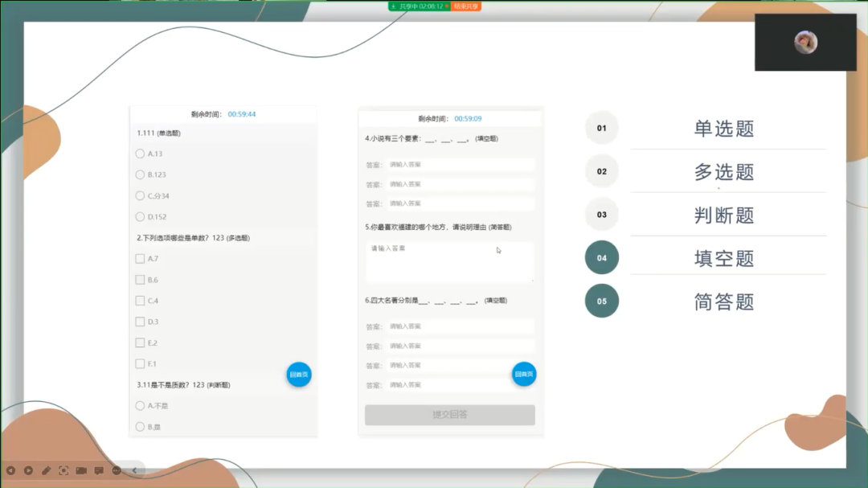Click the 04 numbered circle
868x488 pixels.
[x=602, y=257]
